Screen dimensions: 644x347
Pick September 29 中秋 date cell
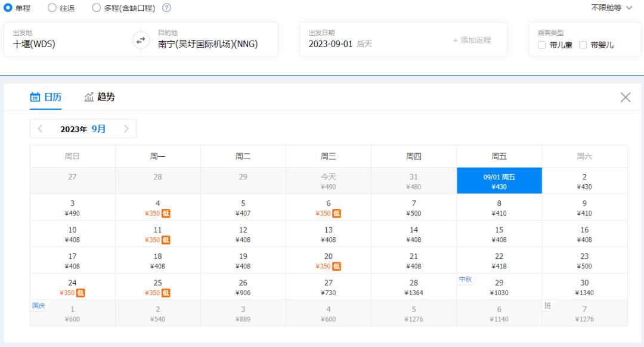coord(499,287)
